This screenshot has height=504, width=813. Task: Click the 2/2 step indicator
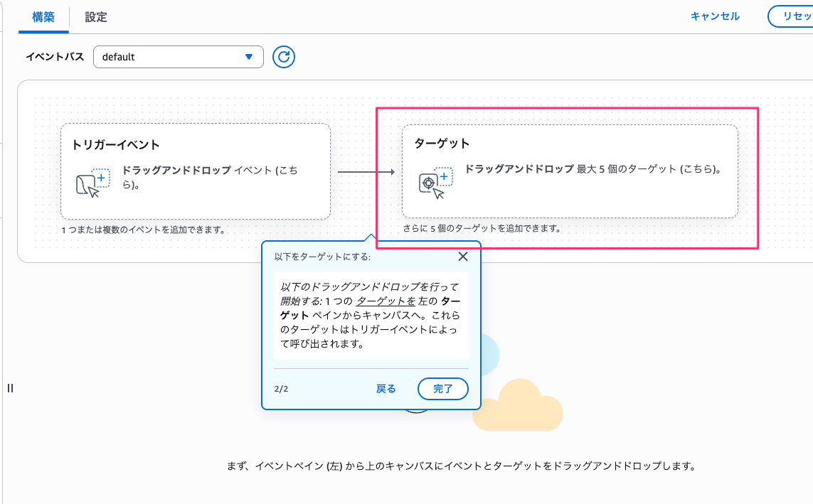[281, 389]
